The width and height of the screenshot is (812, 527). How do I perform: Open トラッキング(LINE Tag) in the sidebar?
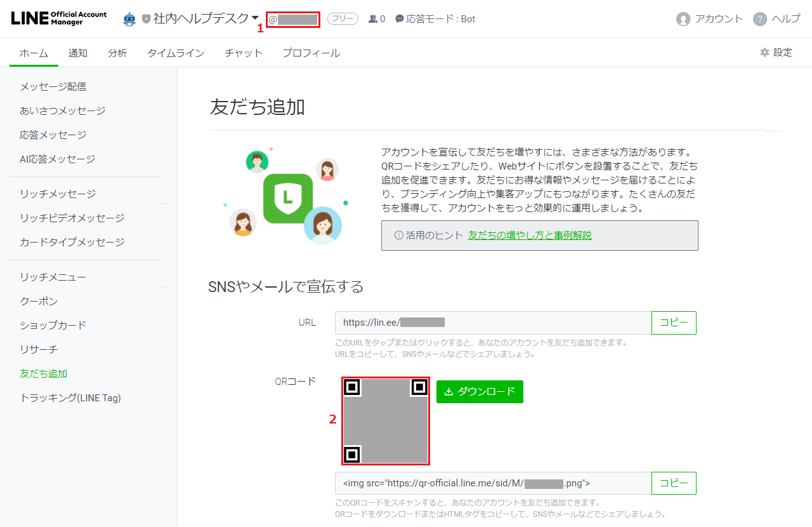click(70, 397)
